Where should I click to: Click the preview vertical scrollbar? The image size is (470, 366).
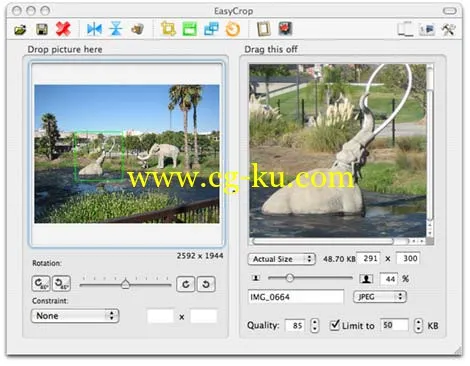pos(430,150)
